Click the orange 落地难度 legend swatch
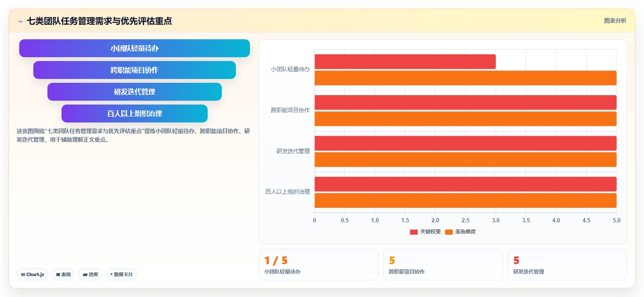 coord(449,232)
